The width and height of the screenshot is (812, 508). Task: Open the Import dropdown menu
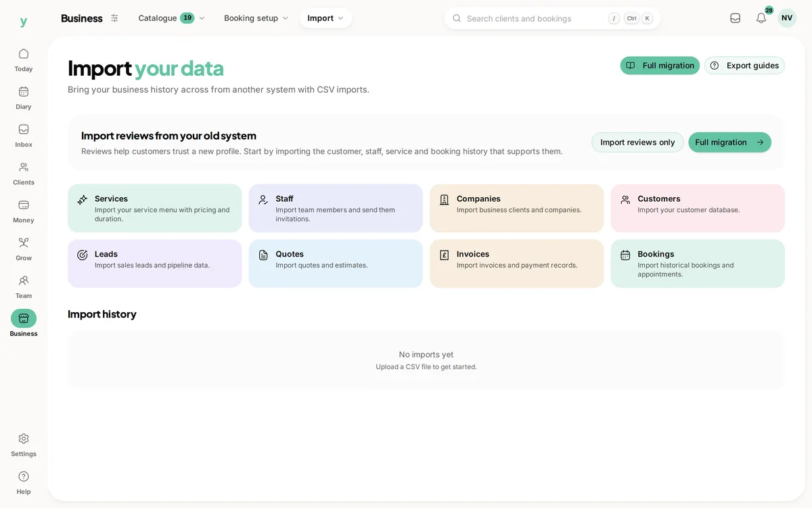coord(326,18)
